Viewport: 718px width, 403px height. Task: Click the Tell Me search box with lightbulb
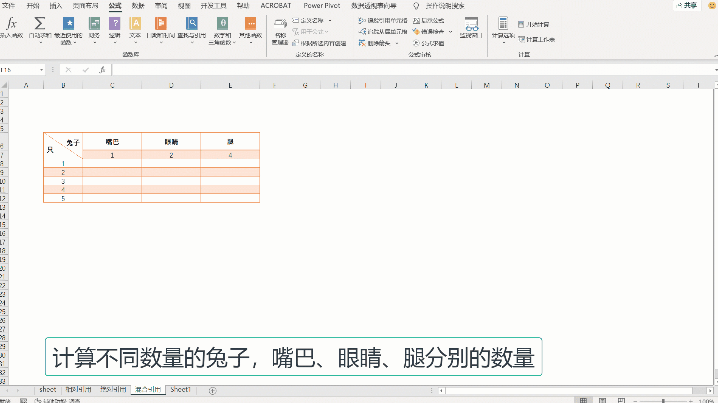438,5
